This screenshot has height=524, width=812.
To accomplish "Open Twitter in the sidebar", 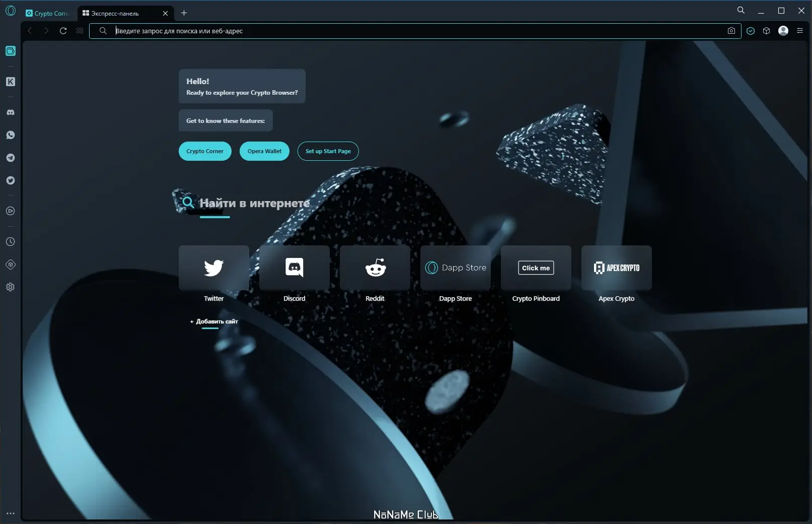I will tap(11, 180).
